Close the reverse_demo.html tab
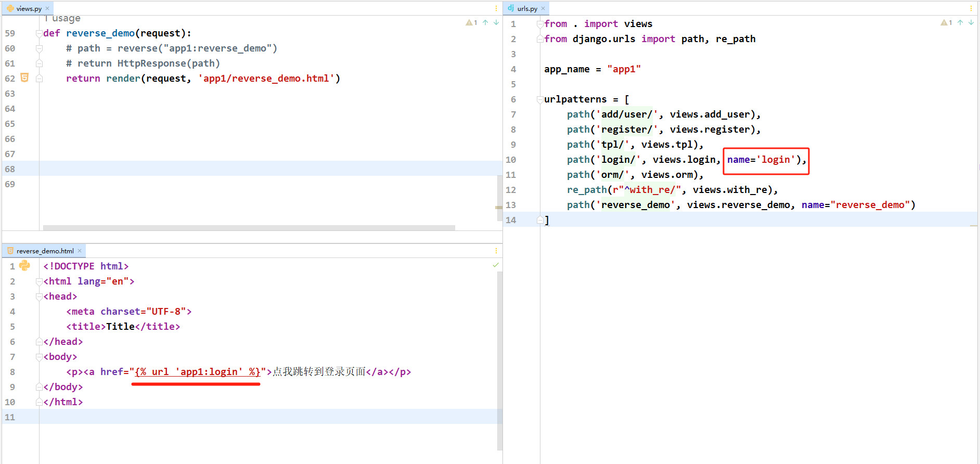980x464 pixels. pyautogui.click(x=80, y=251)
